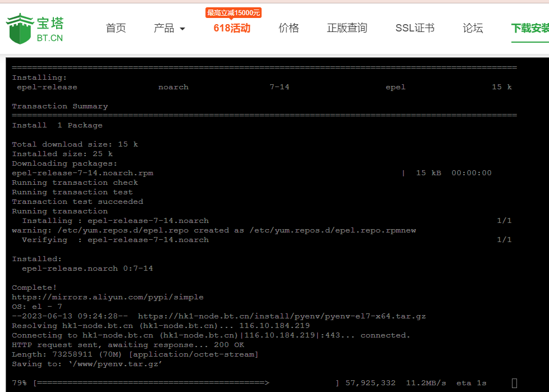The width and height of the screenshot is (549, 392).
Task: Open the 价格 page from the navbar
Action: (289, 28)
